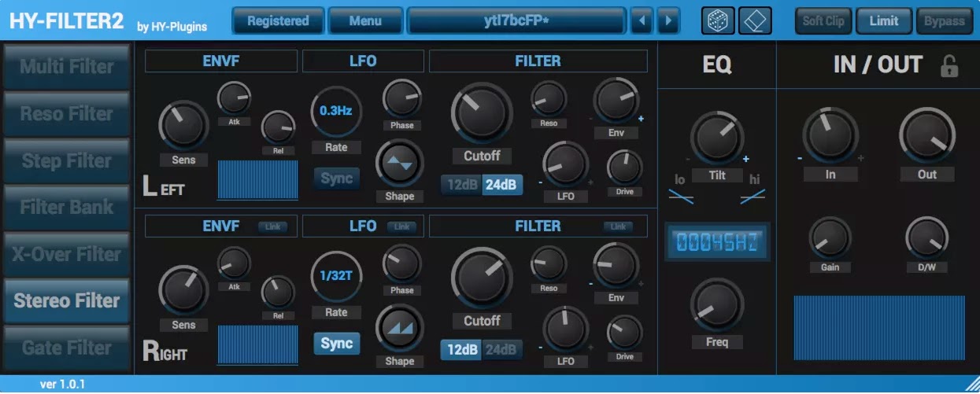Viewport: 980px width, 394px height.
Task: Click the Left filter Env knob
Action: (616, 101)
